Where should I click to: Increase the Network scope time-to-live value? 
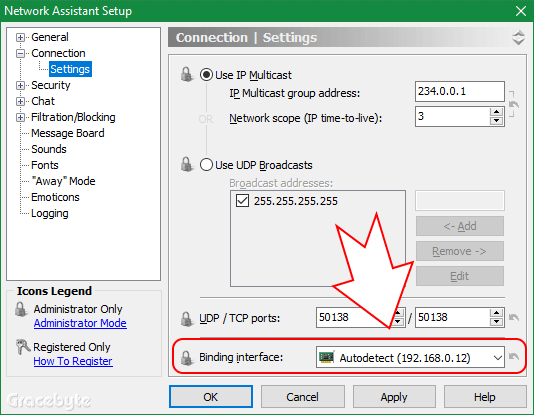pos(497,112)
